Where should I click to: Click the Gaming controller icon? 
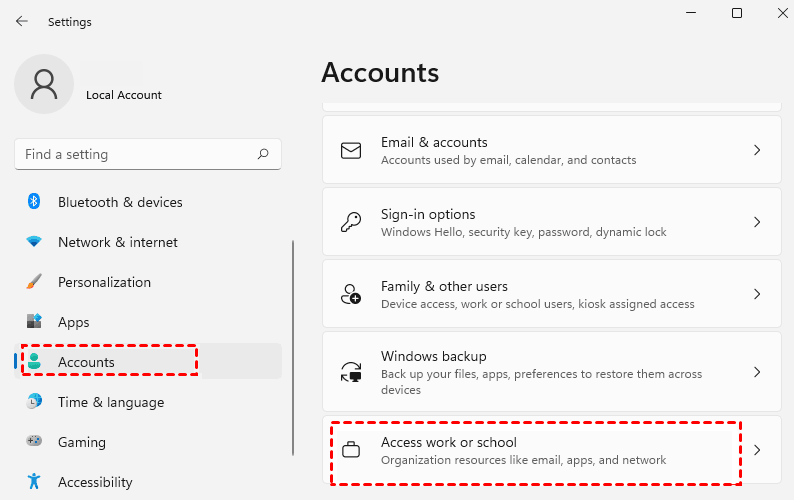coord(34,442)
